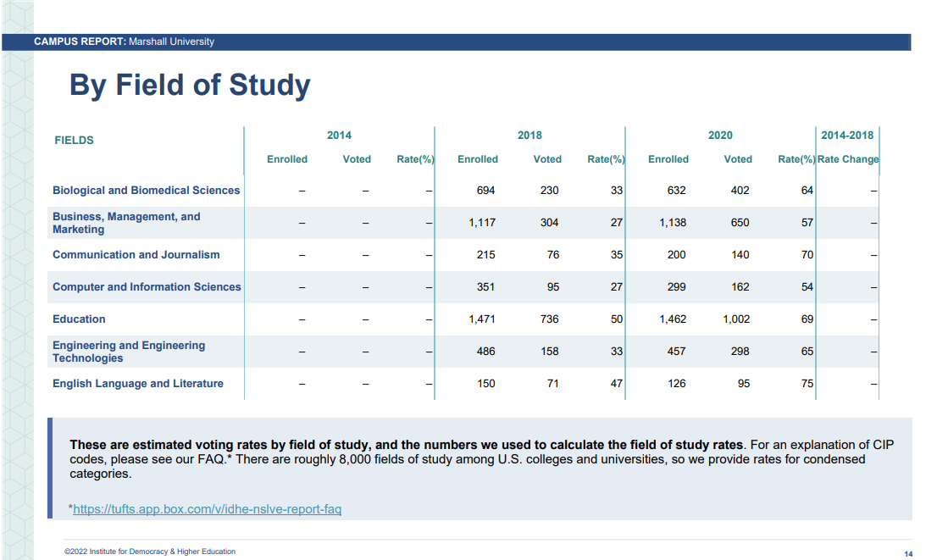Select the 1,138 enrolled value for Business
This screenshot has width=937, height=560.
(673, 223)
